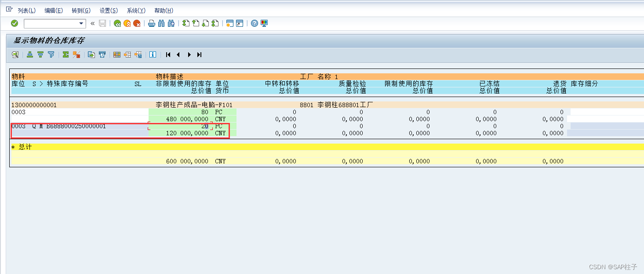Image resolution: width=644 pixels, height=274 pixels.
Task: Click the Subtotals icon
Action: 76,54
